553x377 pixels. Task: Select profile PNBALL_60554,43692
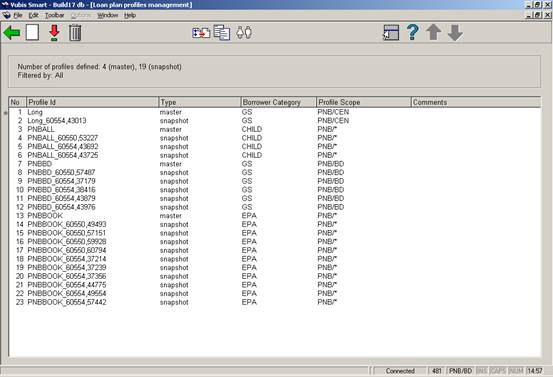275,147
